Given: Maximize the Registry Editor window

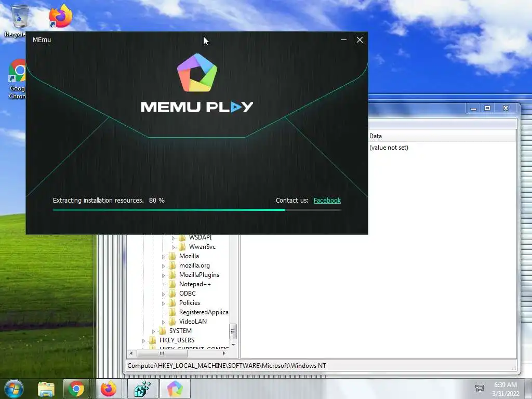Looking at the screenshot, I should pos(487,108).
